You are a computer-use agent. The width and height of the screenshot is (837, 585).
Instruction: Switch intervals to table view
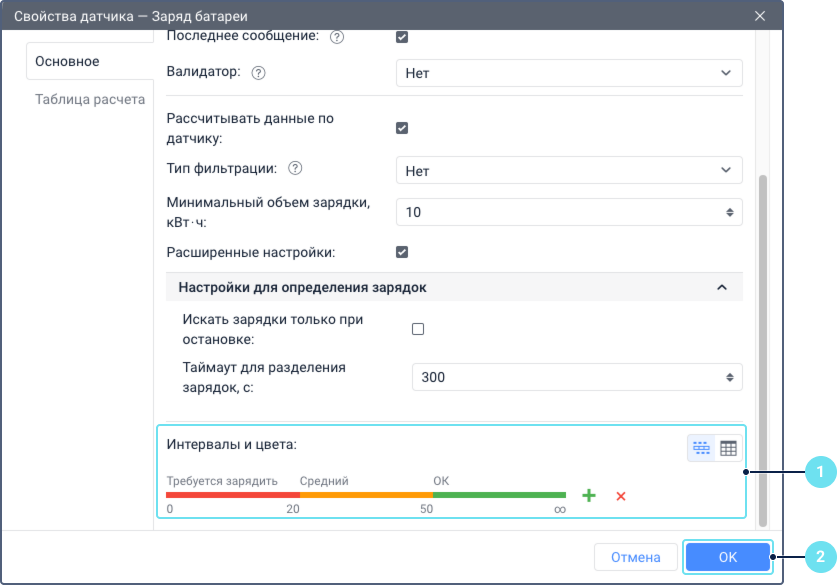coord(728,448)
